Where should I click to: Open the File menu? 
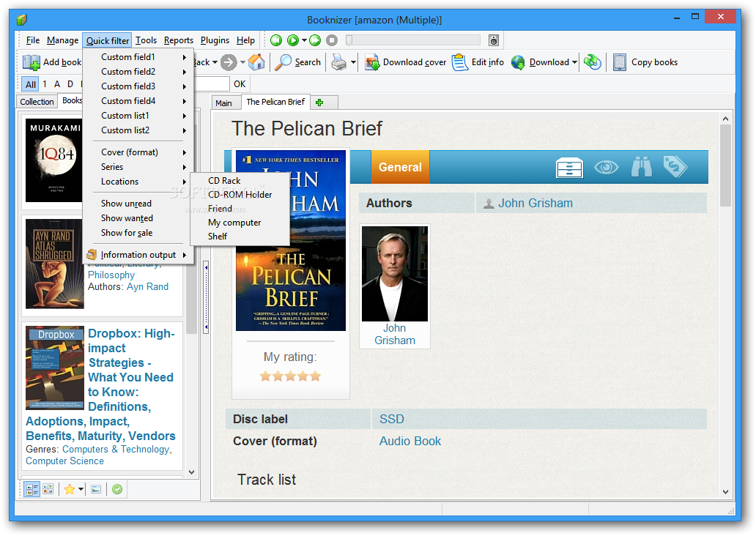(33, 40)
